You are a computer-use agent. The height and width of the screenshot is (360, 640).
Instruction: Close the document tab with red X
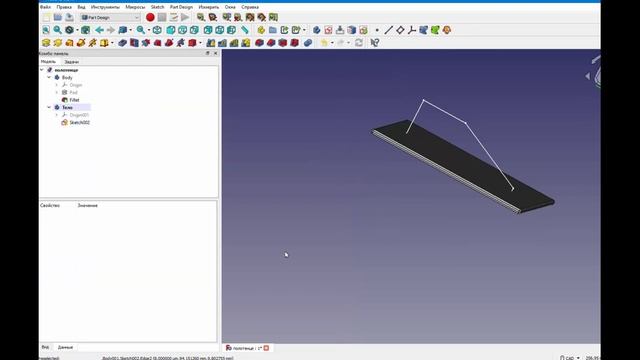(266, 348)
